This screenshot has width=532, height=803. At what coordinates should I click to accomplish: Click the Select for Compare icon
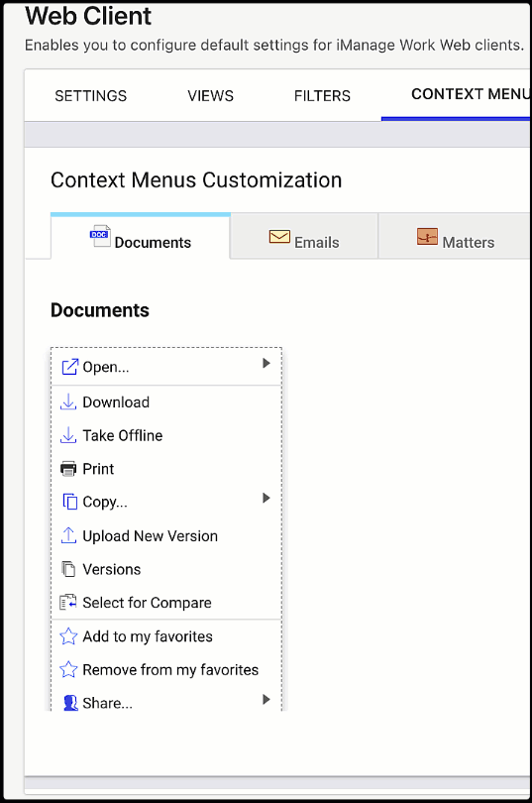pos(68,603)
